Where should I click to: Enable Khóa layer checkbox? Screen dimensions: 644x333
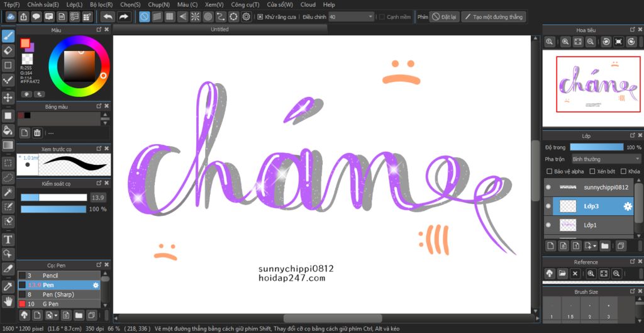pyautogui.click(x=623, y=171)
